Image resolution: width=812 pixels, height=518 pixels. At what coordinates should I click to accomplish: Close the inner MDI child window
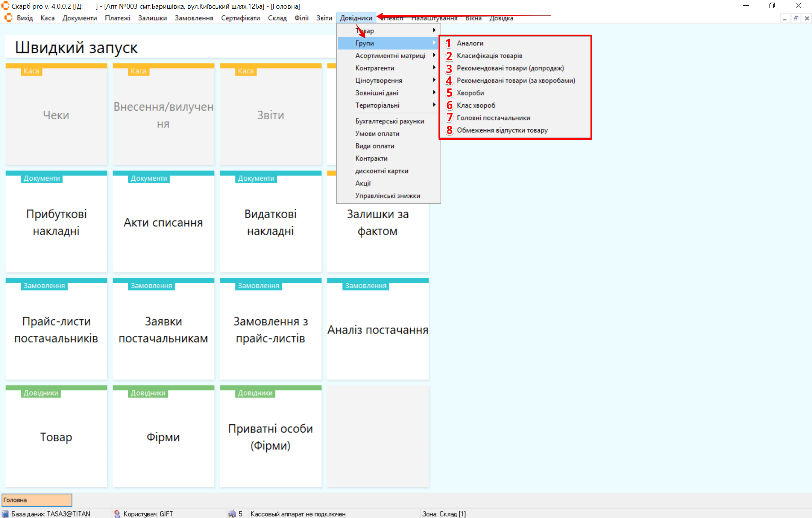tap(806, 18)
